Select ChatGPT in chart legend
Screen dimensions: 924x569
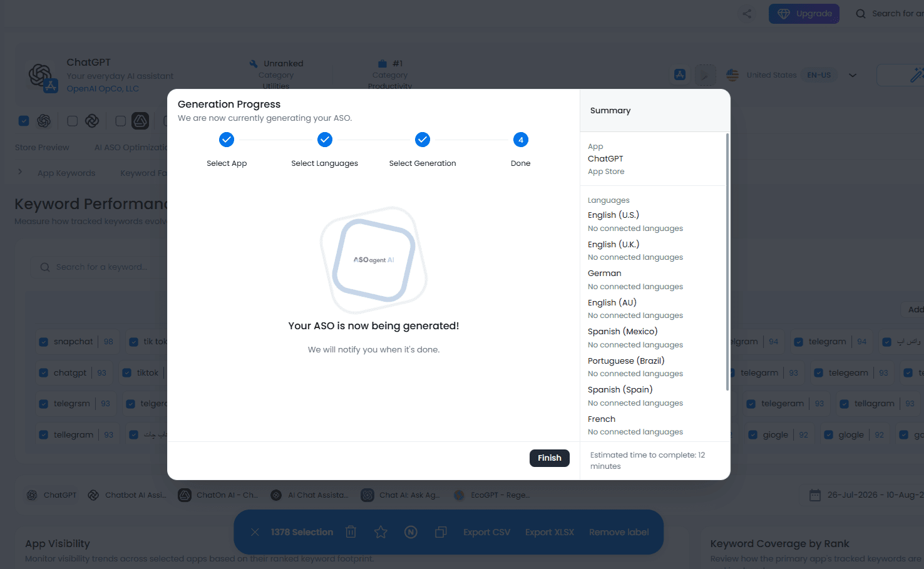(x=51, y=495)
